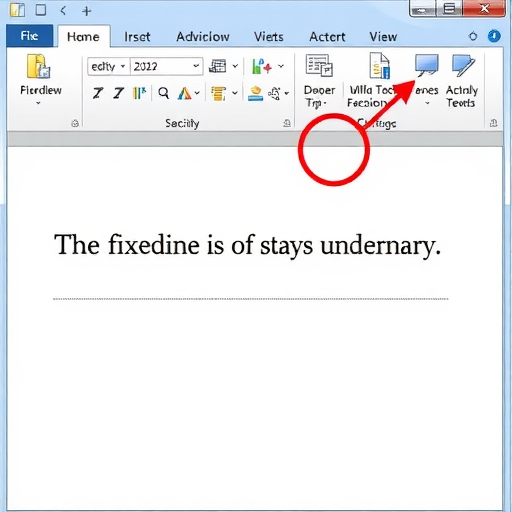
Task: Click the Doper Trp document icon
Action: (x=319, y=66)
